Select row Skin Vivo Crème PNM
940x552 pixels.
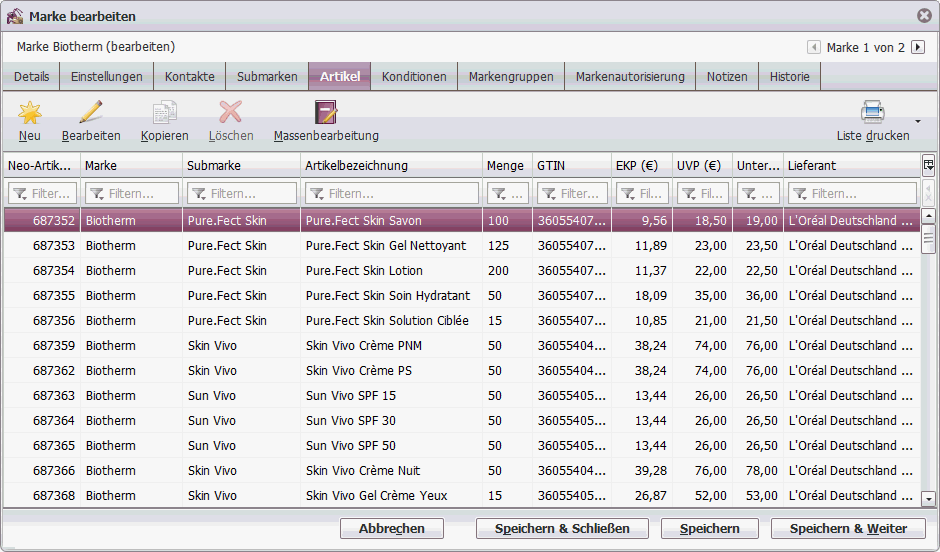click(x=462, y=346)
